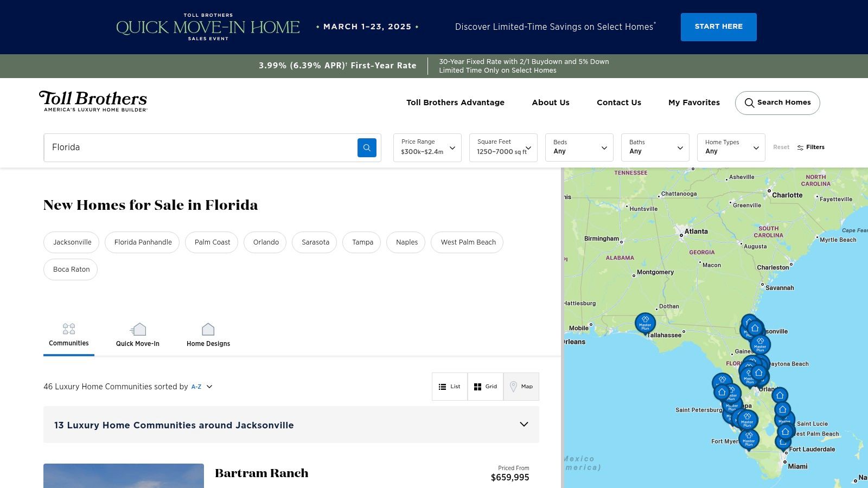
Task: Select the Florida Panhandle chip
Action: pyautogui.click(x=143, y=242)
